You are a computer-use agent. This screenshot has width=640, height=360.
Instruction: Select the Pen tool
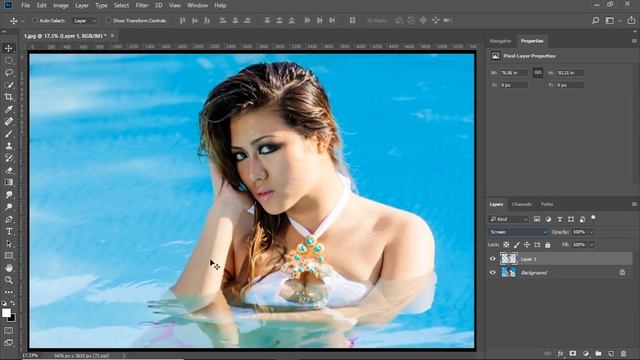tap(9, 219)
